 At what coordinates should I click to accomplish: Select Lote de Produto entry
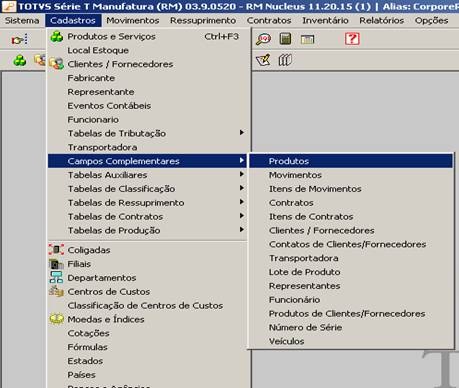click(x=351, y=272)
